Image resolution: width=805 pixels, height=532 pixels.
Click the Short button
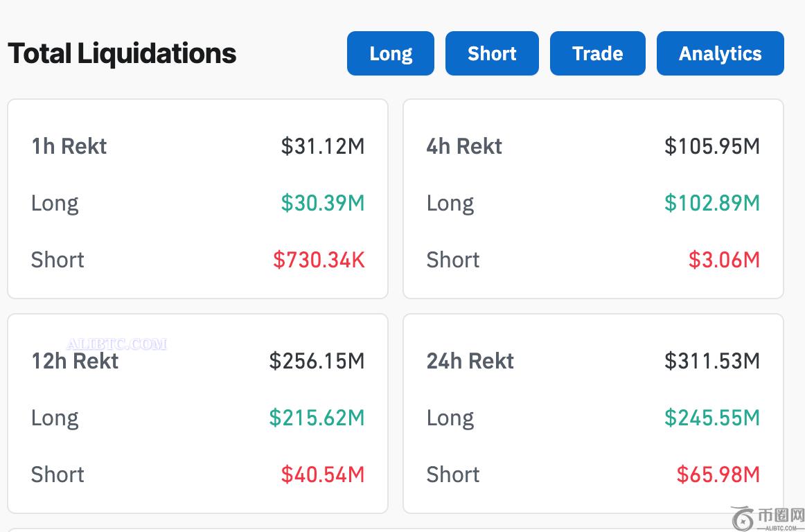coord(492,53)
